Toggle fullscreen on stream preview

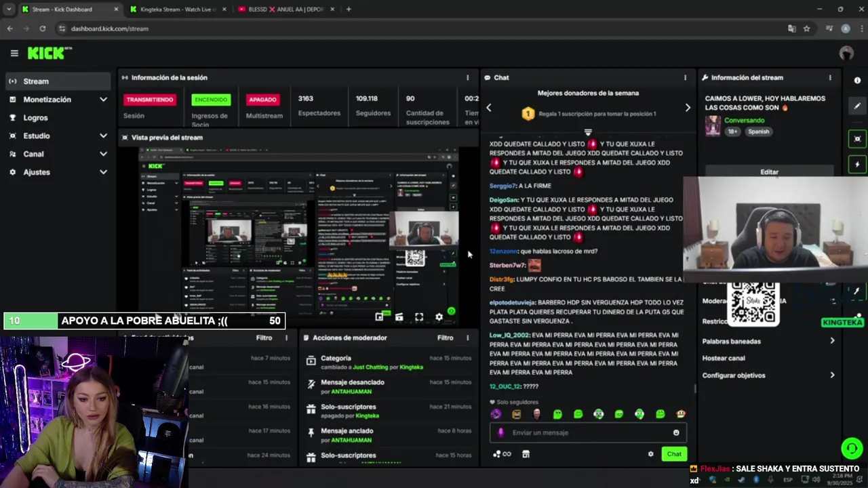pos(419,317)
